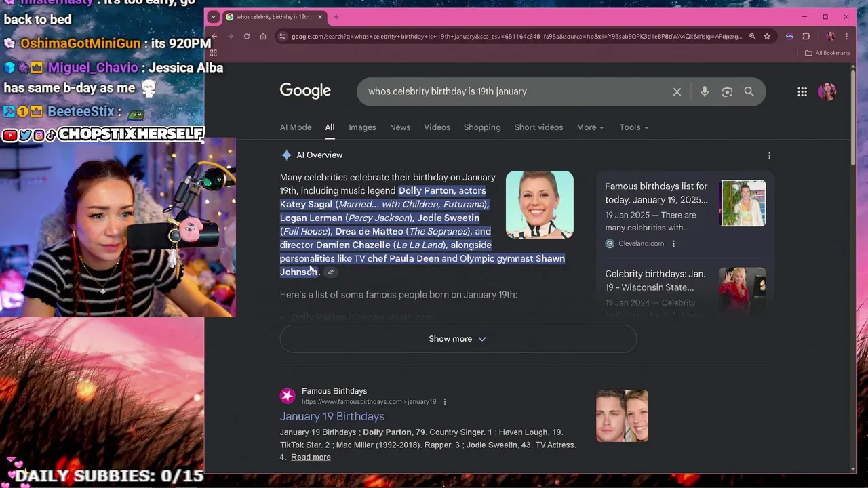Click the famousbirthdays.com URL breadcrumb
Image resolution: width=868 pixels, height=488 pixels.
369,402
